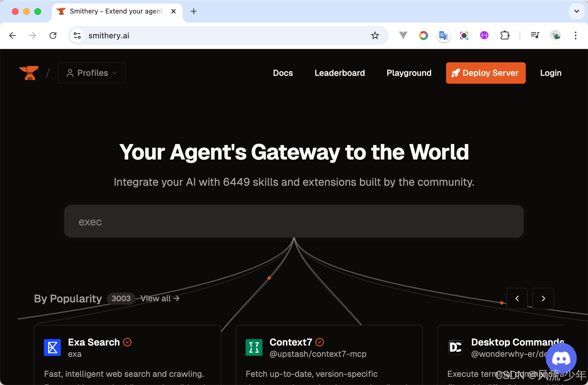Focus the exec search field
Viewport: 588px width, 385px height.
294,221
